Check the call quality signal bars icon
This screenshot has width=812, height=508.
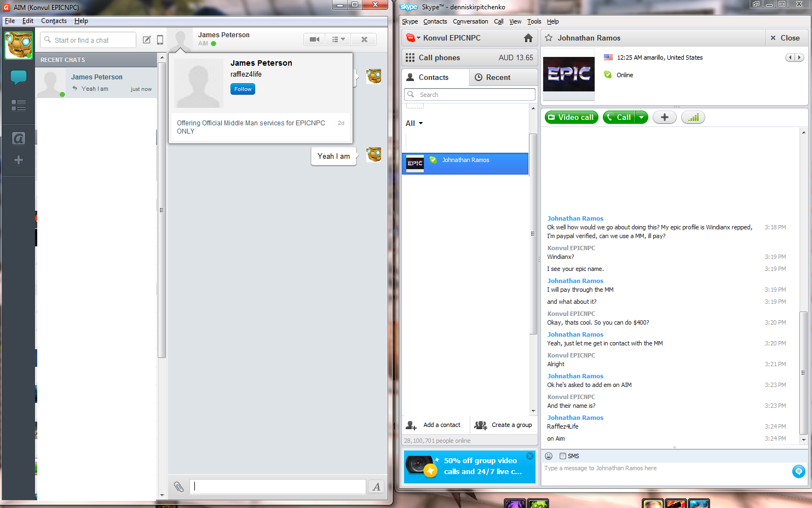693,117
